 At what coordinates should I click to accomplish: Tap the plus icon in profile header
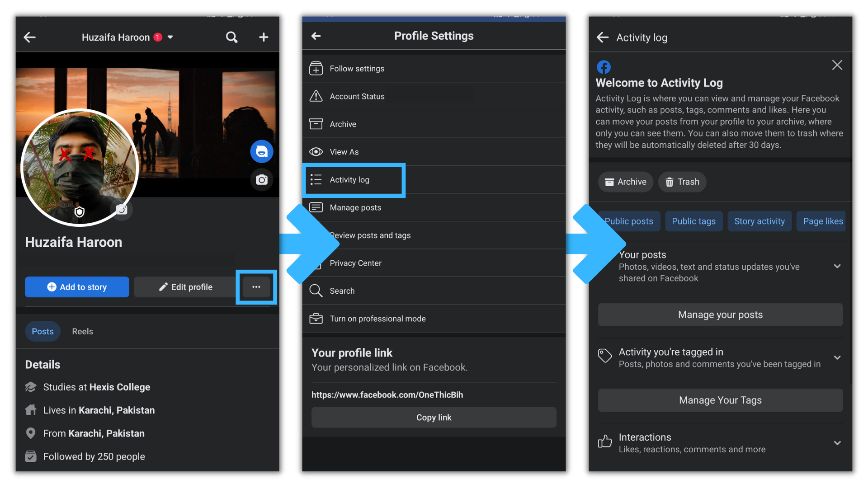264,37
